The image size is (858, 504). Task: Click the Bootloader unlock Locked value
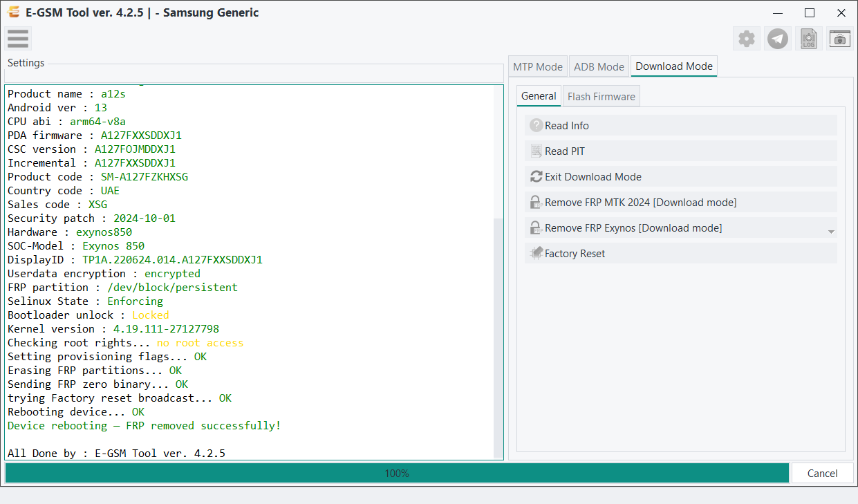click(x=151, y=315)
